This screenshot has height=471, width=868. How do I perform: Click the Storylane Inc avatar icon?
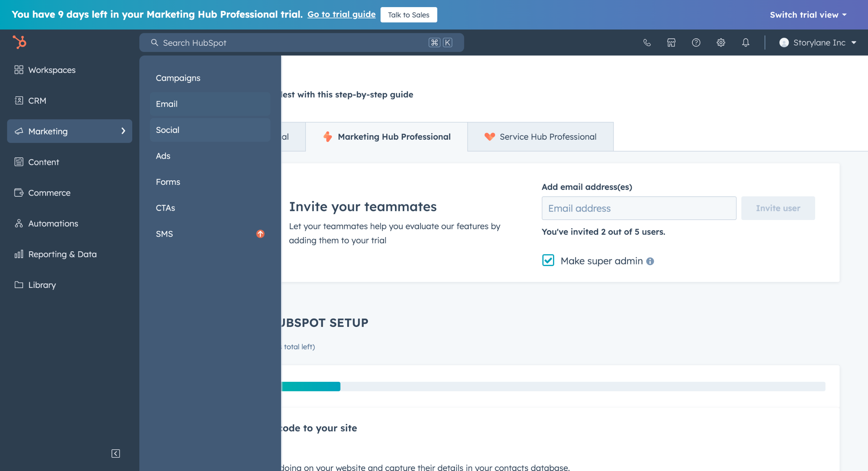pos(784,43)
